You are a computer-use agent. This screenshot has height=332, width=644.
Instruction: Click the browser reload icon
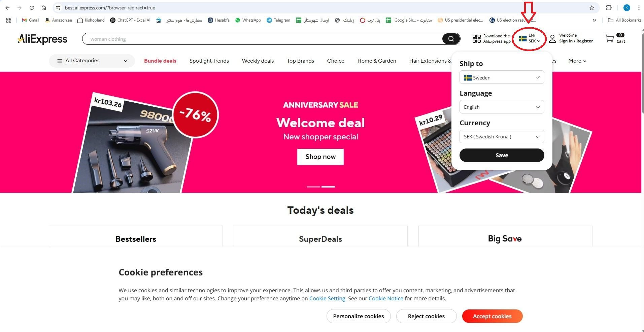click(31, 8)
